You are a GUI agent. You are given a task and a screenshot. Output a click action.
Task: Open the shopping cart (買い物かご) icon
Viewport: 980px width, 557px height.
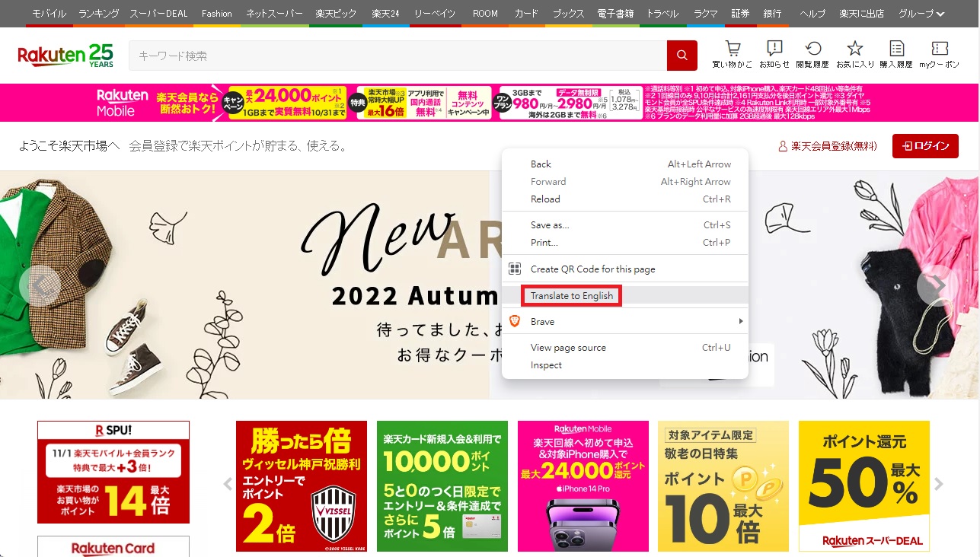point(731,55)
